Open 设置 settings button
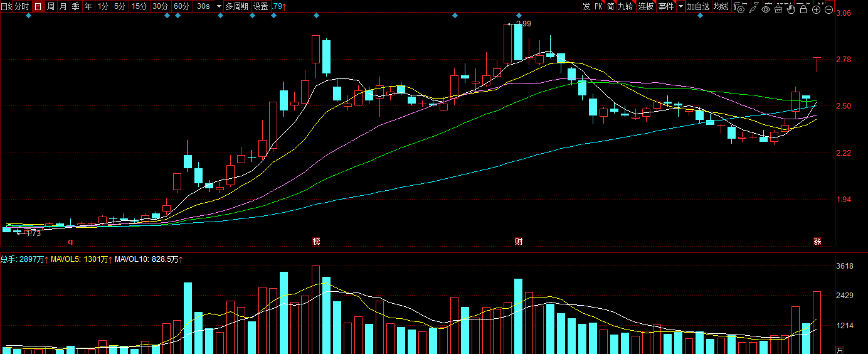 (261, 6)
